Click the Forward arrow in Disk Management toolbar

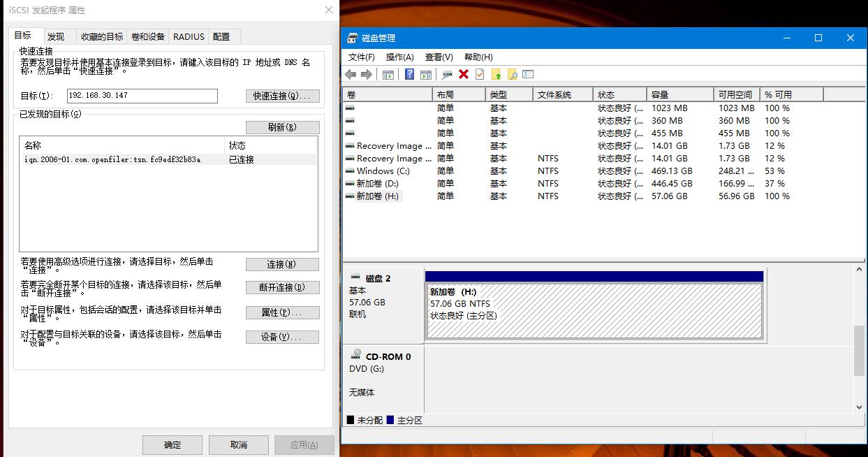pos(366,74)
